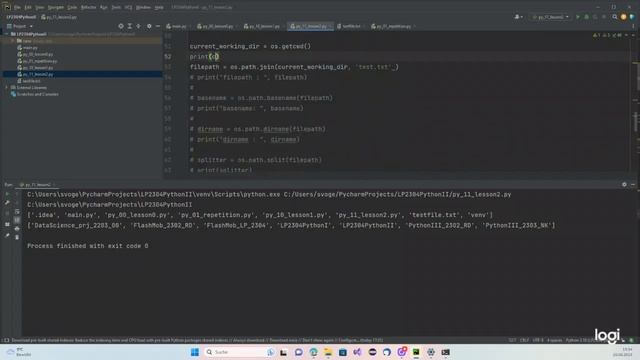The height and width of the screenshot is (360, 640).
Task: Open Windows Start button
Action: (x=195, y=352)
